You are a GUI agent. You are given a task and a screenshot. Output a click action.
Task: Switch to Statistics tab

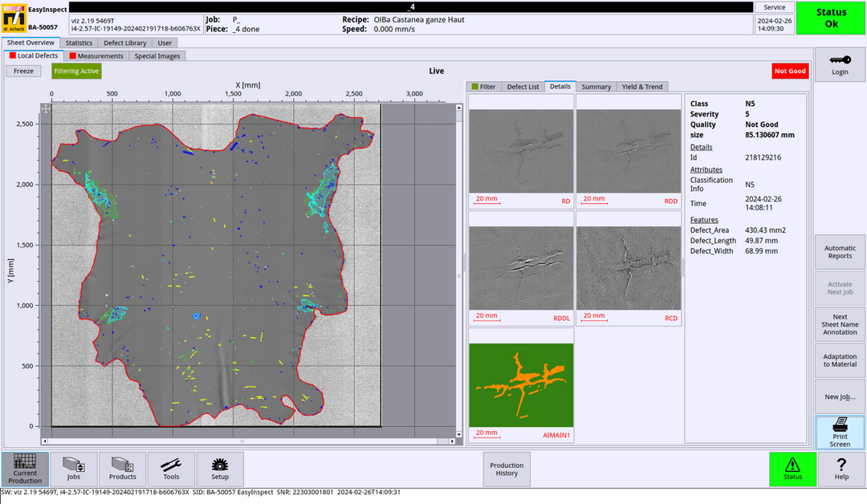point(79,43)
